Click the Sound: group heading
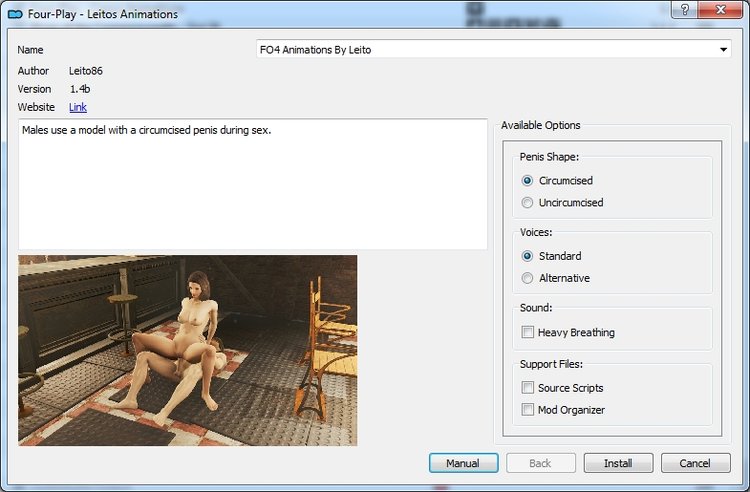750x492 pixels. click(536, 307)
